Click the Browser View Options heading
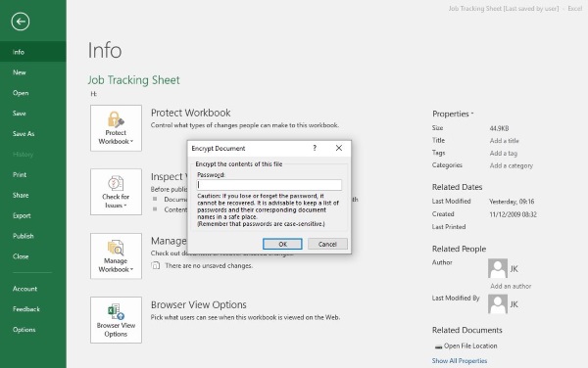588x368 pixels. click(x=199, y=304)
